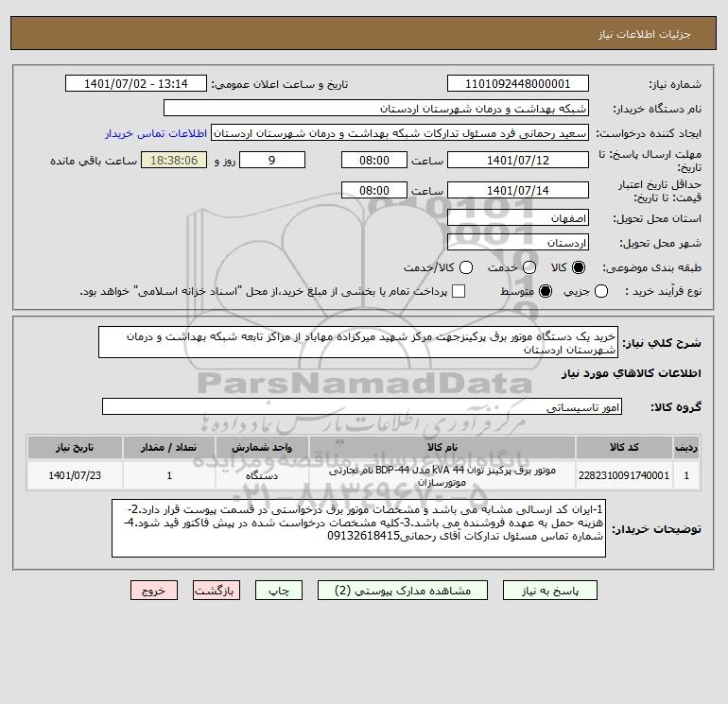Select the کالا/خدمت radio button

(x=466, y=267)
